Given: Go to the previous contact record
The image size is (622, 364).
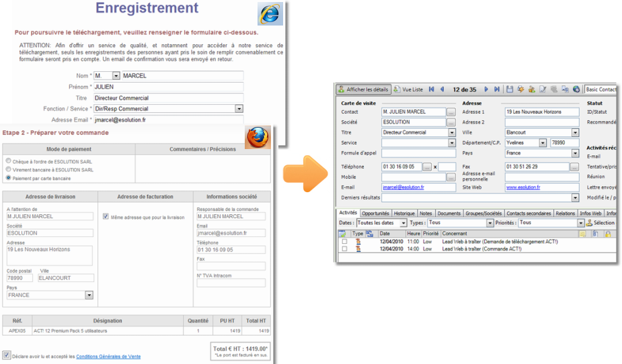Looking at the screenshot, I should (442, 89).
